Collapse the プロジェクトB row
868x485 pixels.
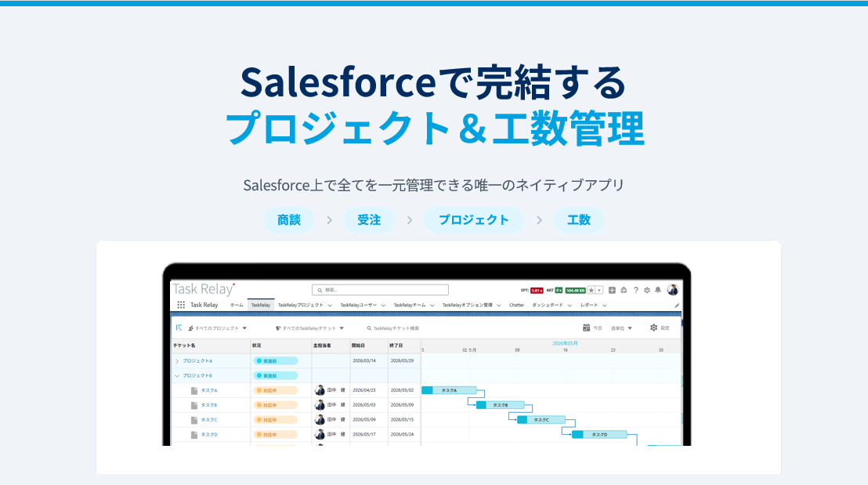point(177,376)
